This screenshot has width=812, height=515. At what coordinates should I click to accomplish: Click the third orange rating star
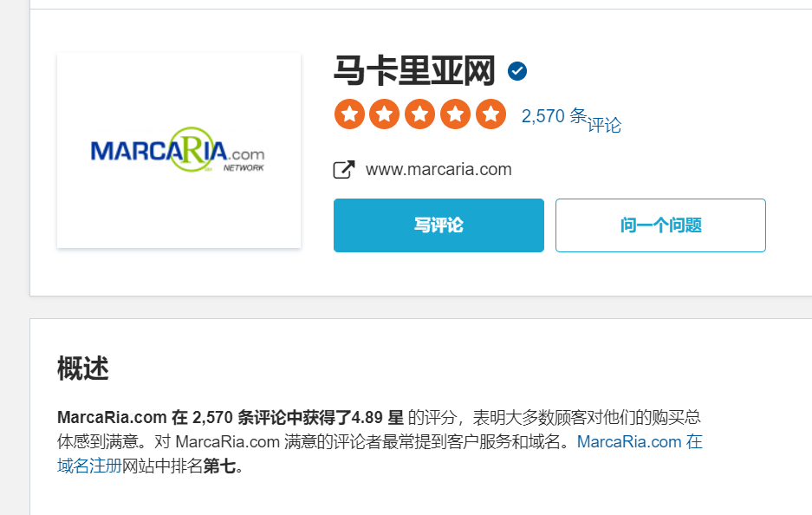click(x=419, y=114)
